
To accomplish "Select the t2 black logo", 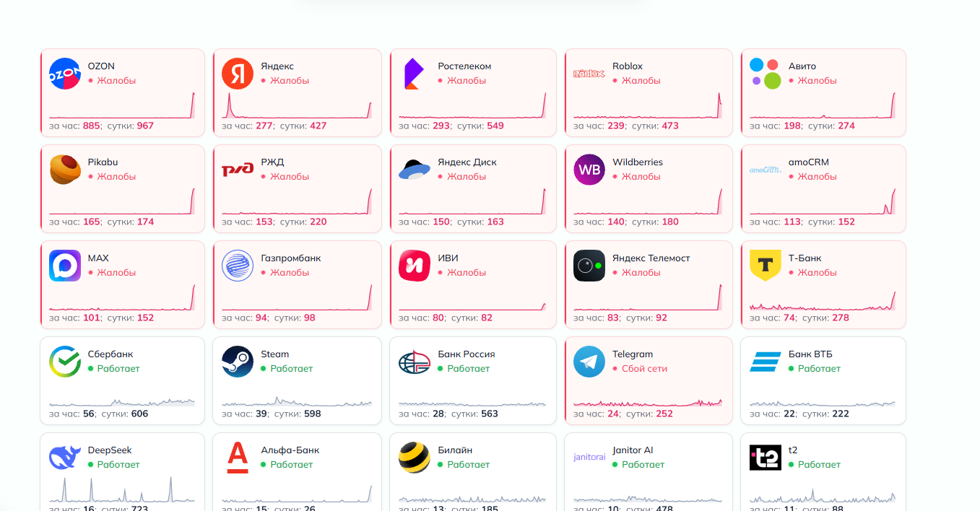I will pyautogui.click(x=766, y=458).
